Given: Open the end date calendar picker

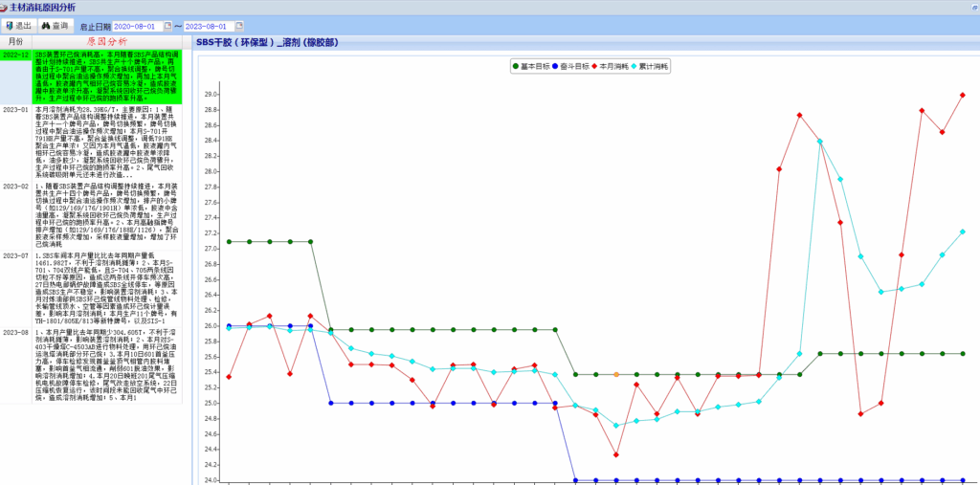Looking at the screenshot, I should point(237,26).
